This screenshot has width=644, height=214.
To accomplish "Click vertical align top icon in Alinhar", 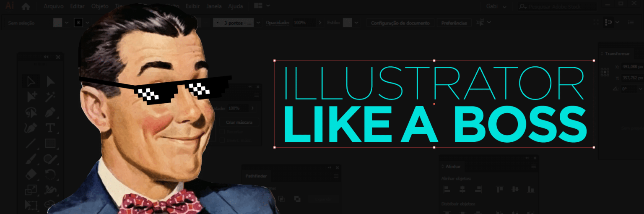I will (500, 190).
